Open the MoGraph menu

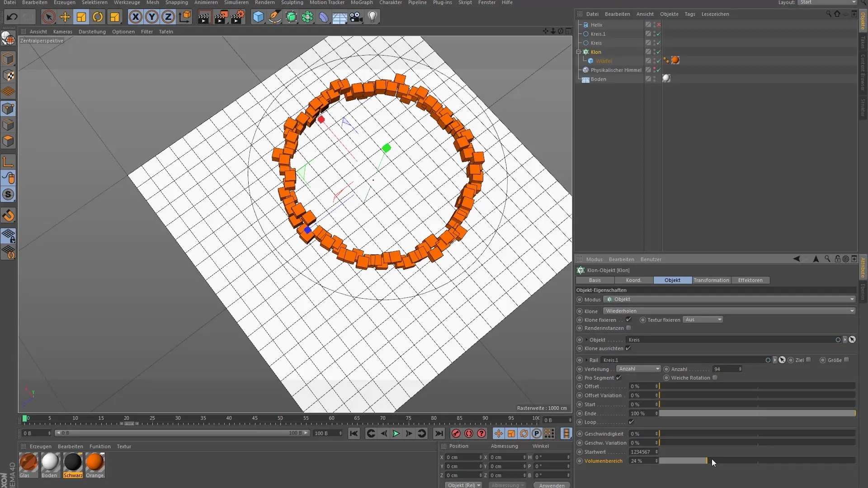coord(362,3)
